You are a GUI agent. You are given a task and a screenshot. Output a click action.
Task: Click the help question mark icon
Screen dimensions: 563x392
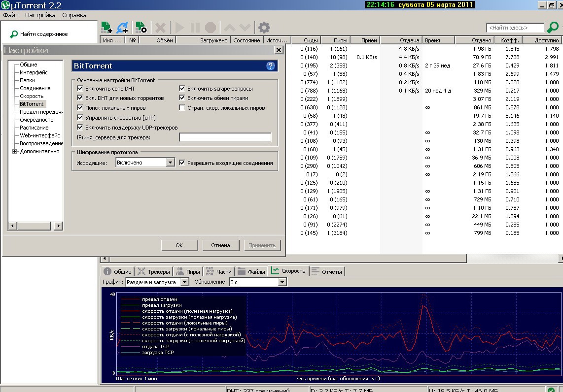[270, 65]
